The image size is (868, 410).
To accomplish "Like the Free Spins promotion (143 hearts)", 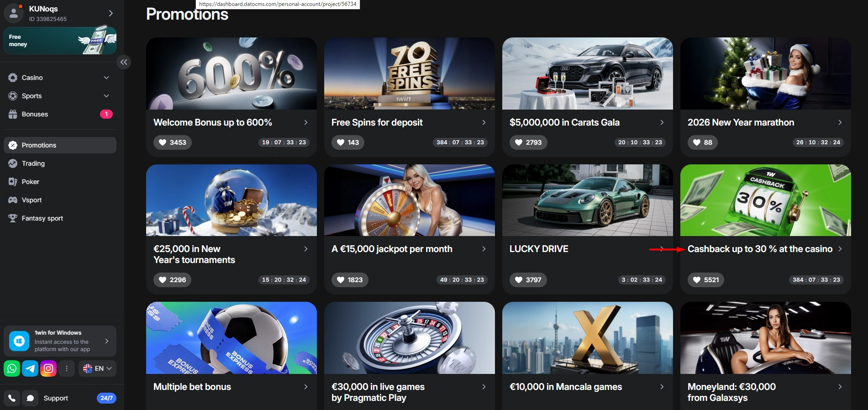I will pyautogui.click(x=348, y=142).
